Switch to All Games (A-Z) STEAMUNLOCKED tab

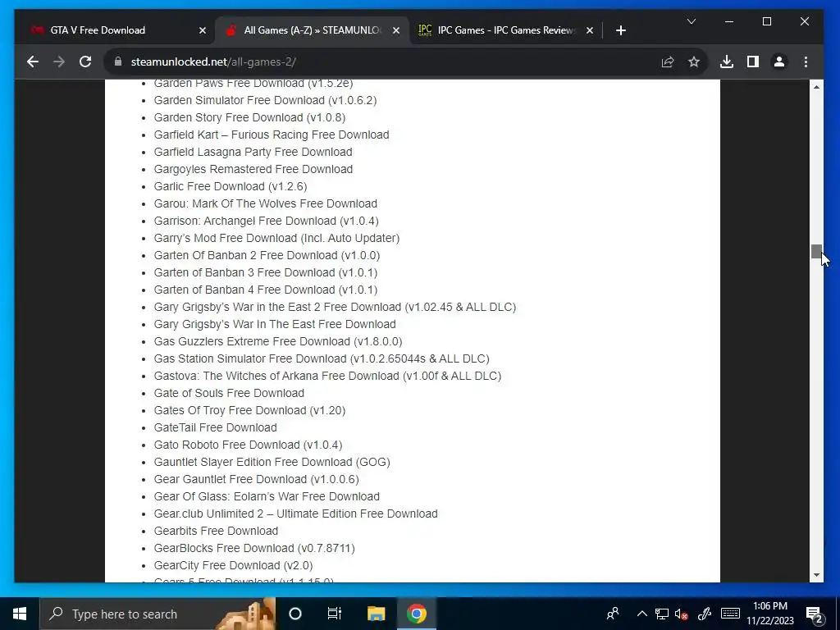(x=311, y=30)
